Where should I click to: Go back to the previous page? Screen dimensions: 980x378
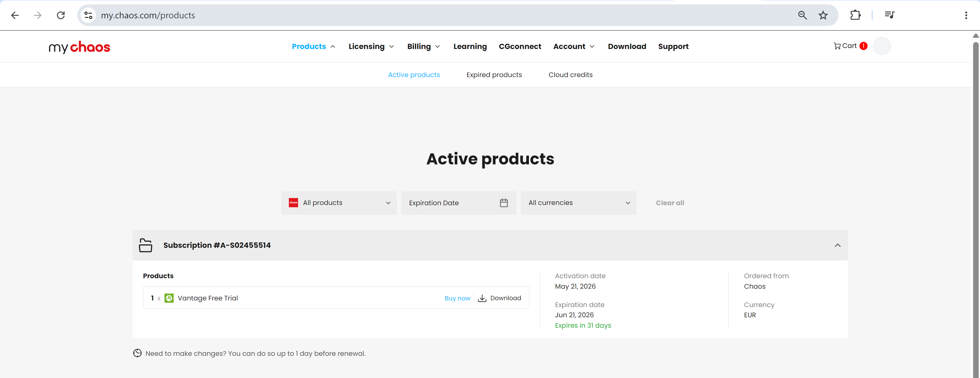tap(15, 15)
